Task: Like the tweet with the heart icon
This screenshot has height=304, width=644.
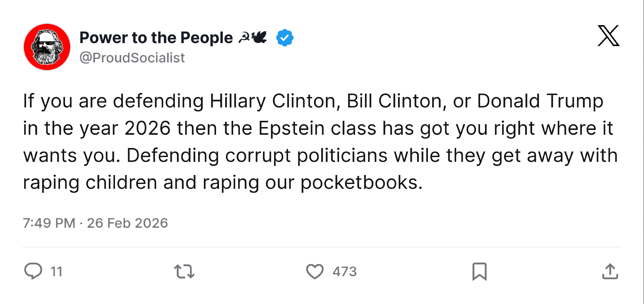Action: point(315,272)
